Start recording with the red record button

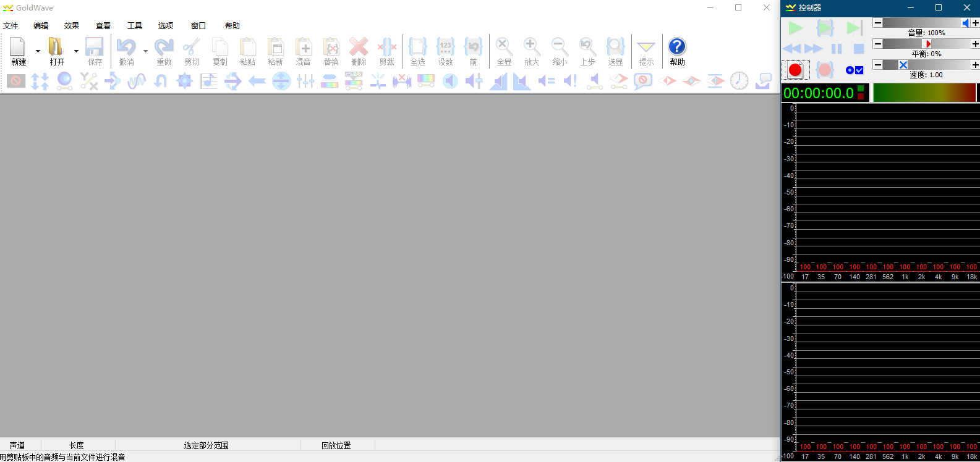click(x=795, y=70)
